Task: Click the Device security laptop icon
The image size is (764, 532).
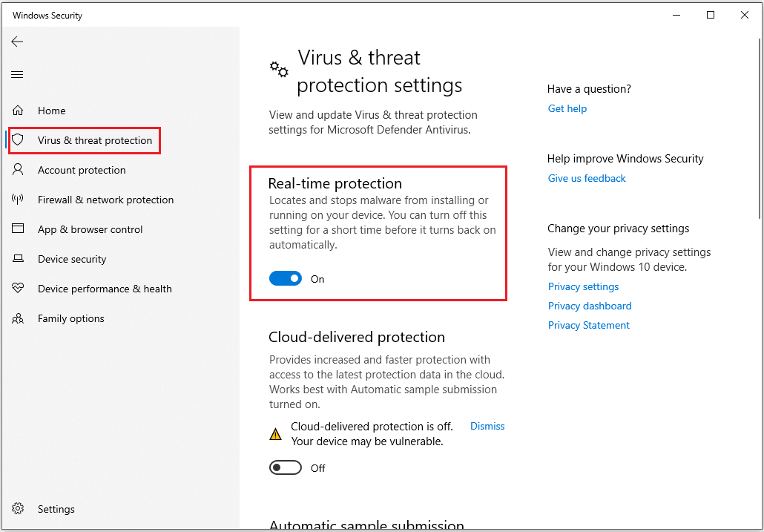Action: coord(18,259)
